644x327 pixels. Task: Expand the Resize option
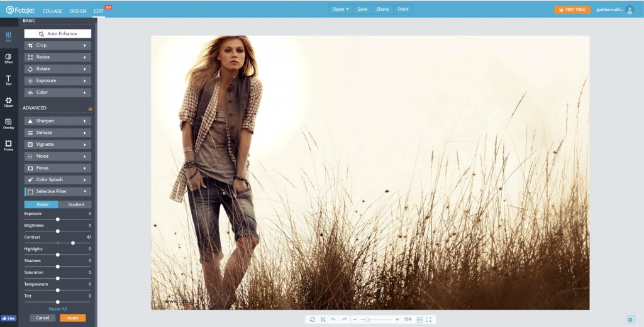(57, 57)
